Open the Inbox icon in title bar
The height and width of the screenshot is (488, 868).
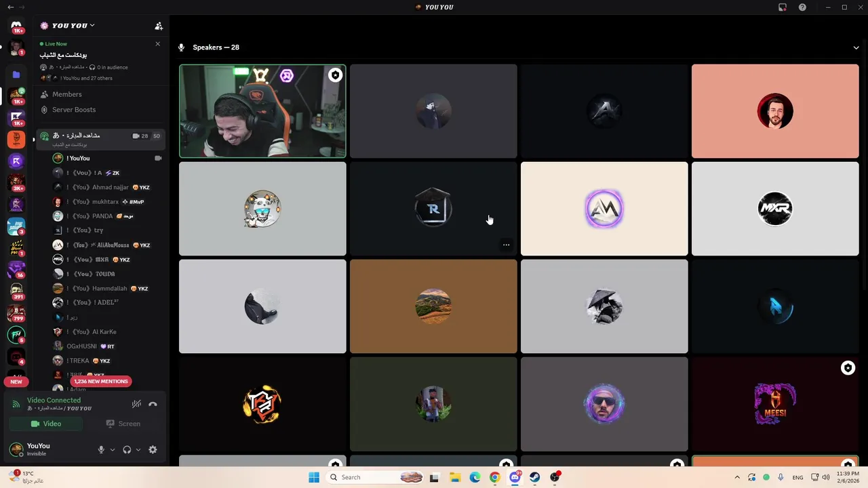coord(783,7)
